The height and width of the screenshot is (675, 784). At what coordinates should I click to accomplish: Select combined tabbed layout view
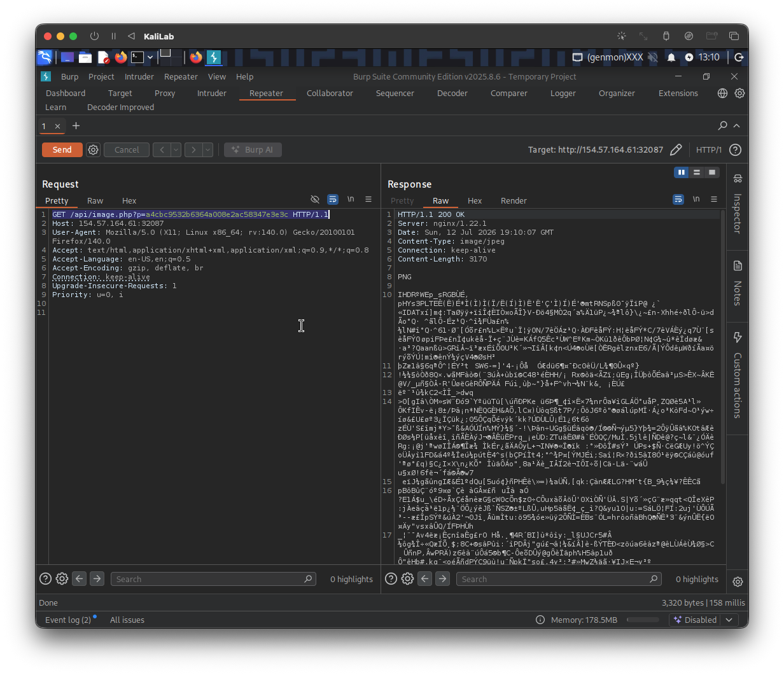(x=712, y=172)
